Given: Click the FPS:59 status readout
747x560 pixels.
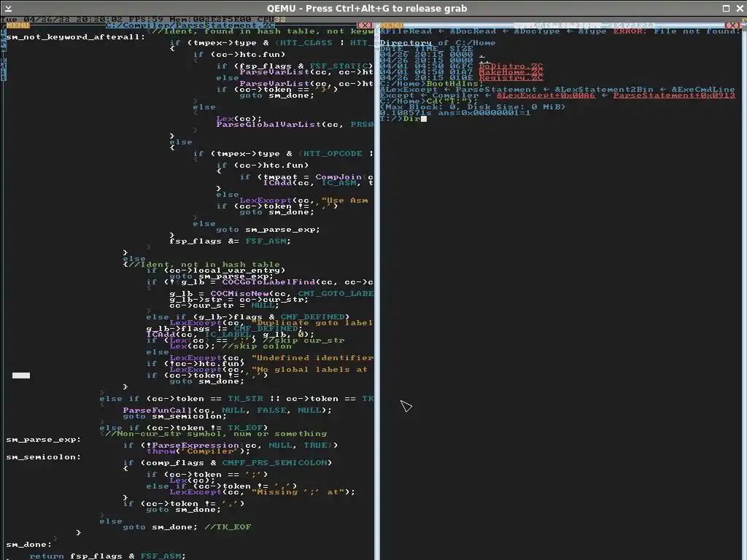Looking at the screenshot, I should (146, 20).
